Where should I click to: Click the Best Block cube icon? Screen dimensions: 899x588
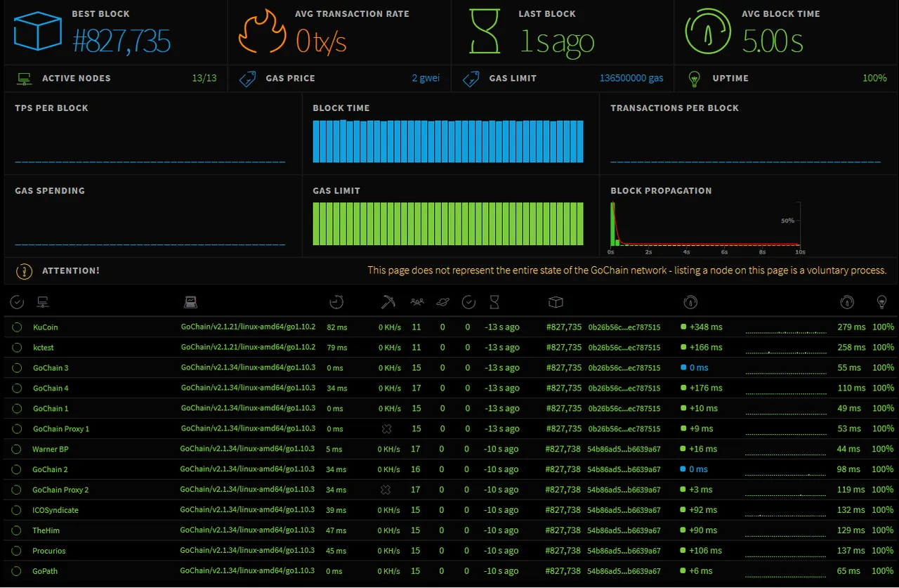pos(37,32)
